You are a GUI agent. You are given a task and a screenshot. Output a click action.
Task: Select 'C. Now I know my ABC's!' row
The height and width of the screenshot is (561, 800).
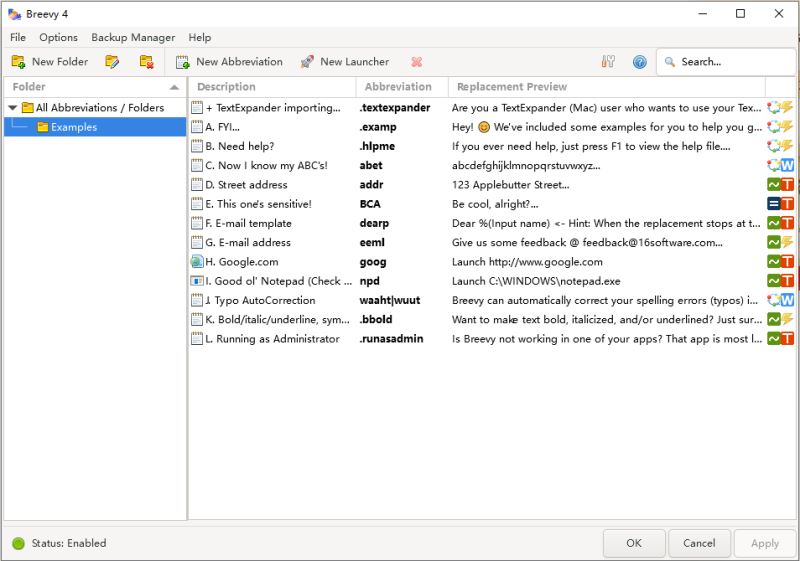(x=492, y=165)
